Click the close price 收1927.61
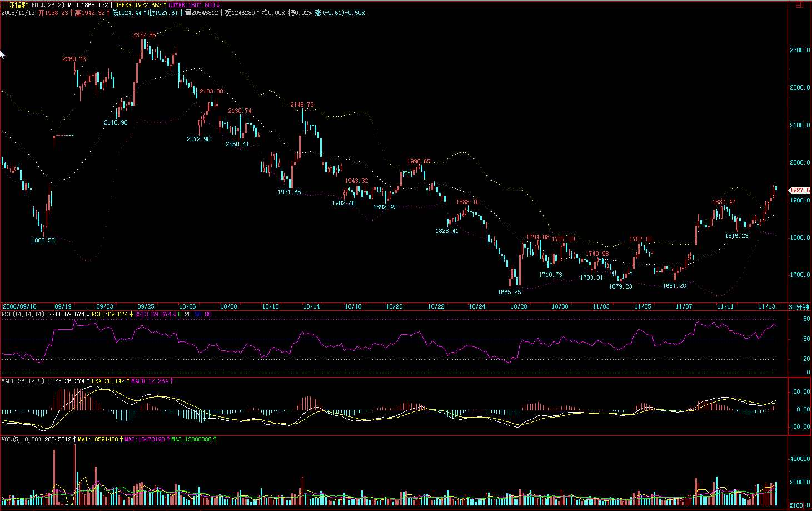The height and width of the screenshot is (511, 812). point(163,13)
